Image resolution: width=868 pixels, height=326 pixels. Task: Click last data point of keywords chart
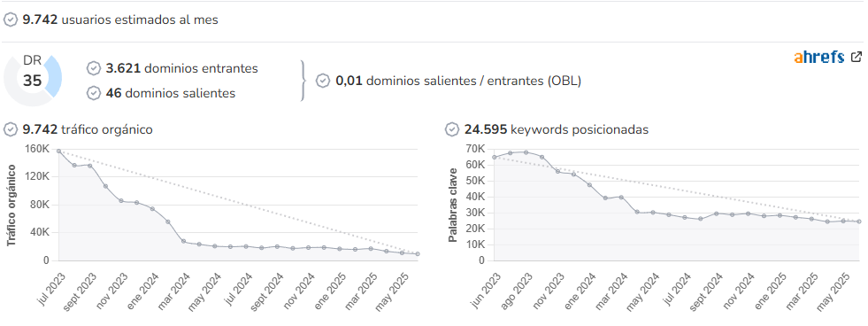pos(859,221)
